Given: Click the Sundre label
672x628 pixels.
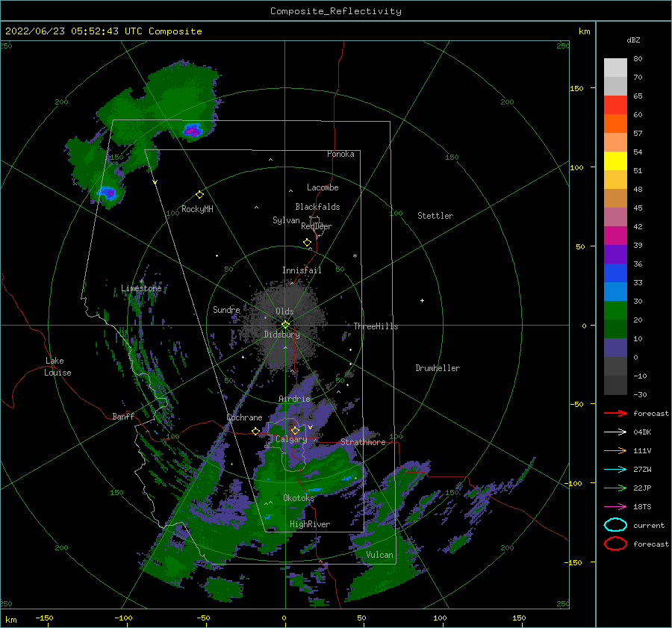Looking at the screenshot, I should coord(226,309).
